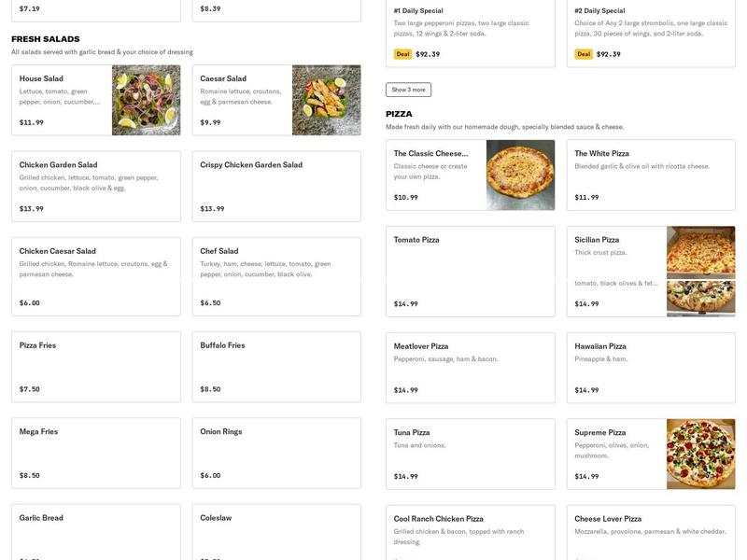The image size is (747, 560).
Task: Open the Crispy Chicken Garden Salad item
Action: 274,182
